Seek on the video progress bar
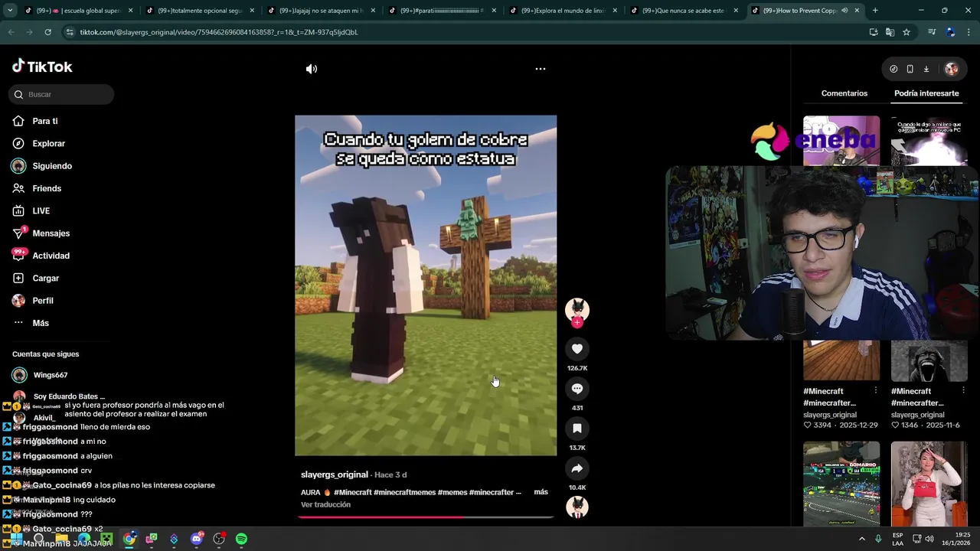 [426, 517]
